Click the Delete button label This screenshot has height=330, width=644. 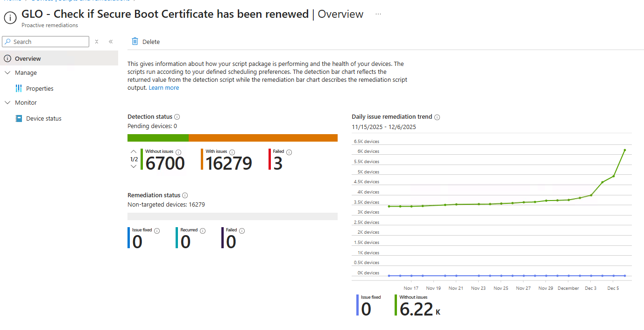[x=151, y=42]
